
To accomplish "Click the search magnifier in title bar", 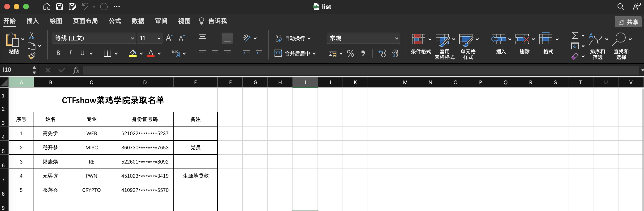I will [x=621, y=7].
